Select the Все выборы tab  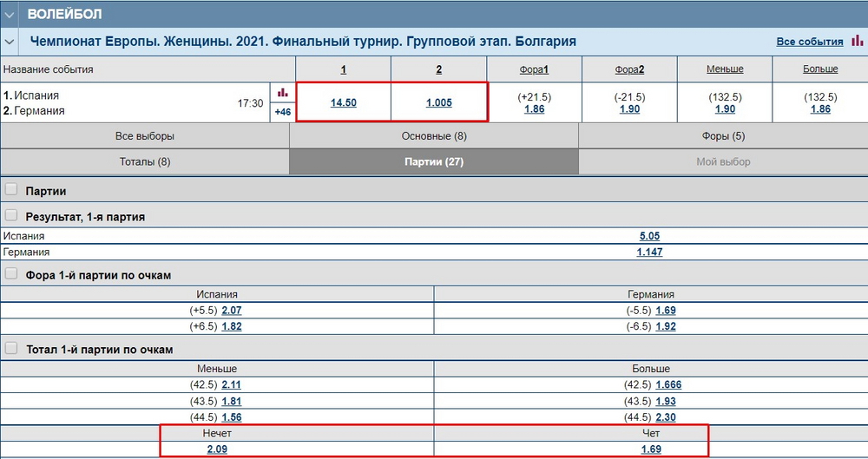click(144, 136)
